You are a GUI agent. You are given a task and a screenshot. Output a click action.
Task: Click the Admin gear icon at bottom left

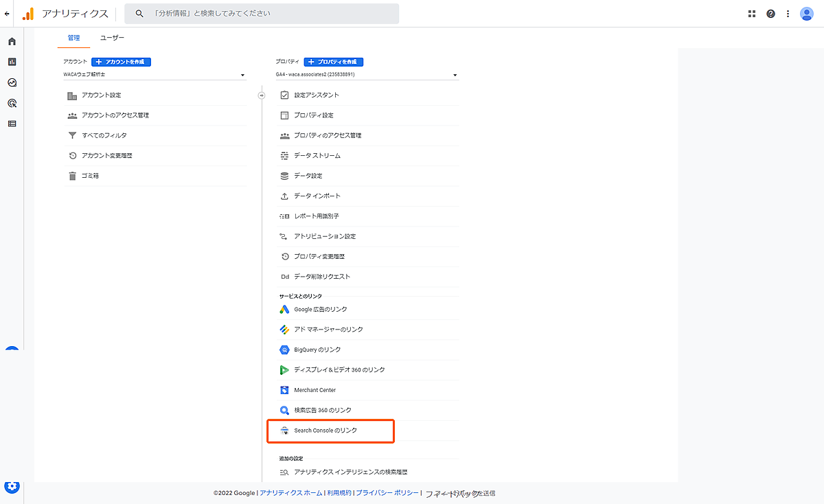pos(12,487)
